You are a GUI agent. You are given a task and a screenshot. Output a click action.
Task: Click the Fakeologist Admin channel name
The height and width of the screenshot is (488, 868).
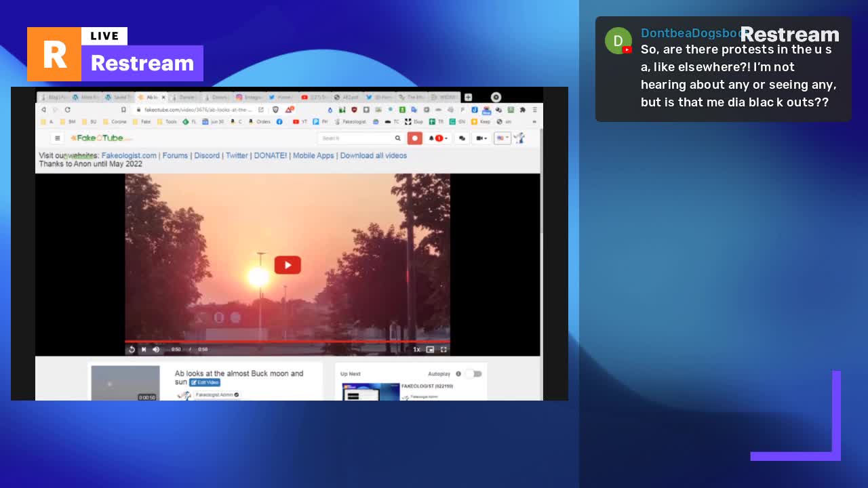click(214, 394)
